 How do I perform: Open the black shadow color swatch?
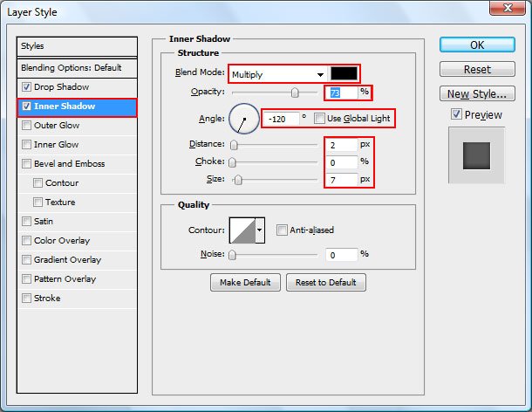(x=344, y=73)
